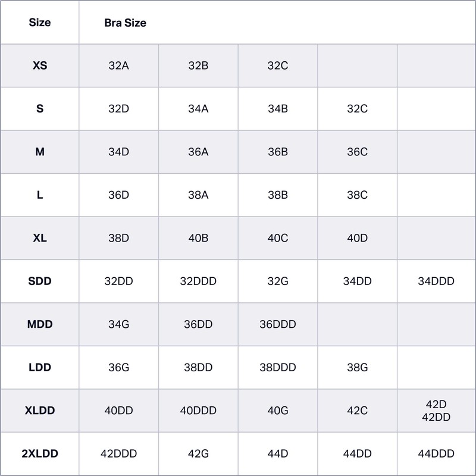
Task: Click the 36B bra size cell
Action: [278, 152]
